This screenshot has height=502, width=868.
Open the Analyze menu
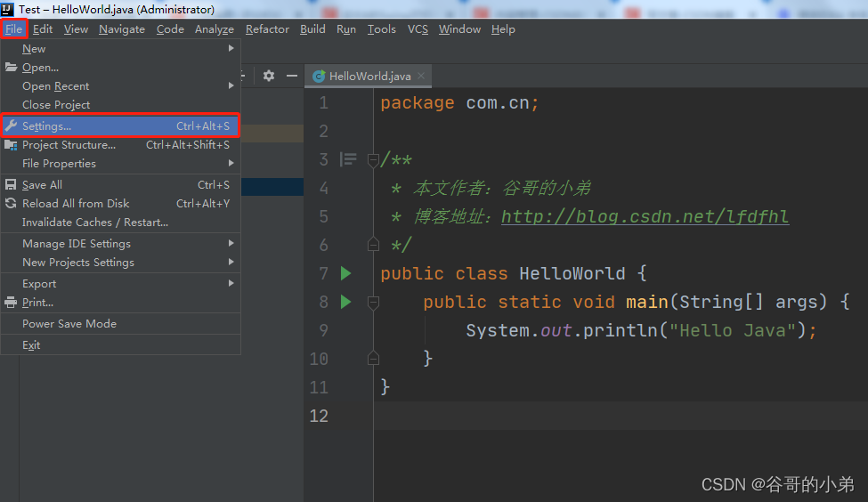tap(215, 28)
